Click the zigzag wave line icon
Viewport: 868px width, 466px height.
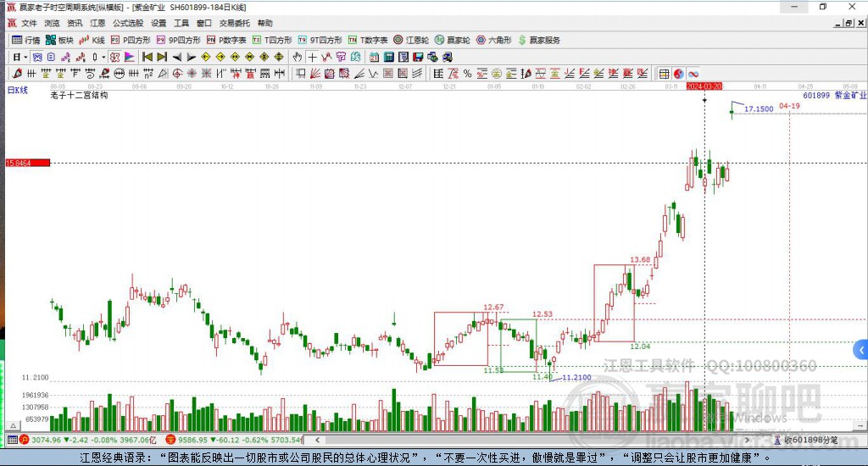[x=373, y=74]
